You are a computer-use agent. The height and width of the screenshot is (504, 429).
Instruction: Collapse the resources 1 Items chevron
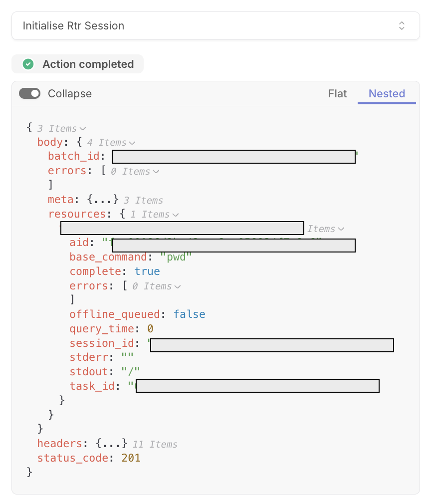[176, 215]
